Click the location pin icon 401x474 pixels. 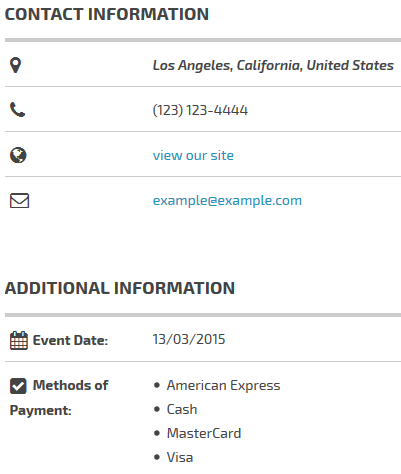pos(15,65)
